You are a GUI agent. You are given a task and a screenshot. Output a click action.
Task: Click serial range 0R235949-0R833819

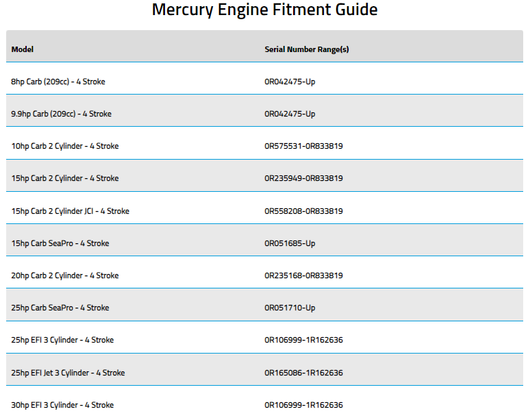click(x=304, y=178)
